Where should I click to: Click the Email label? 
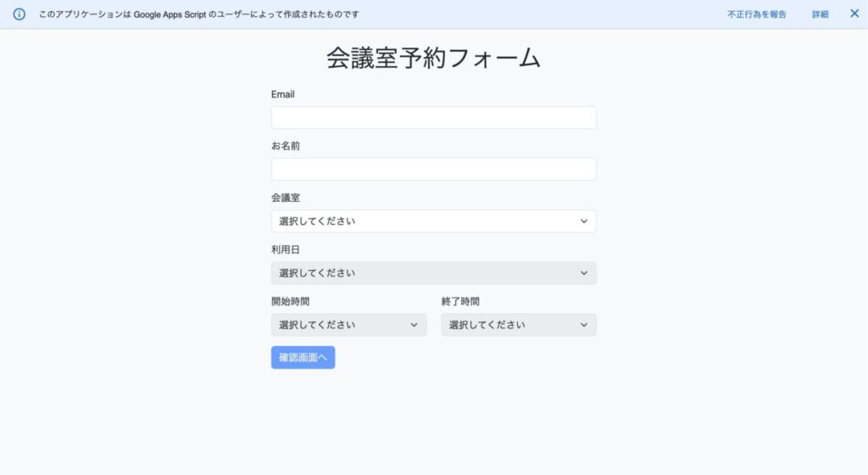tap(282, 94)
